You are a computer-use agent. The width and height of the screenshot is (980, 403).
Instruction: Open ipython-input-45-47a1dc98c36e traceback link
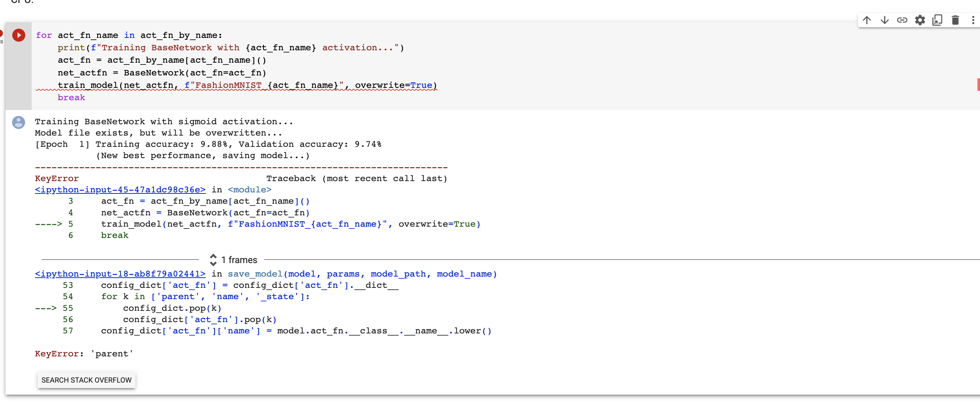pos(120,189)
